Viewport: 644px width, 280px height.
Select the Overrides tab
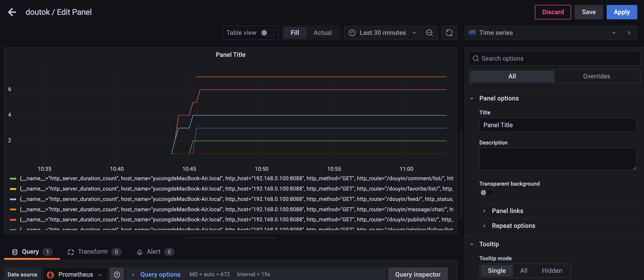coord(596,76)
